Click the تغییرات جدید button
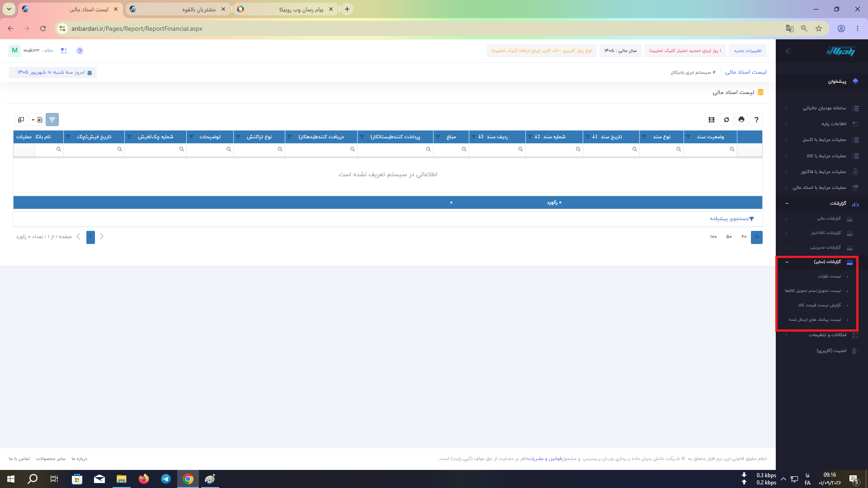 (747, 51)
